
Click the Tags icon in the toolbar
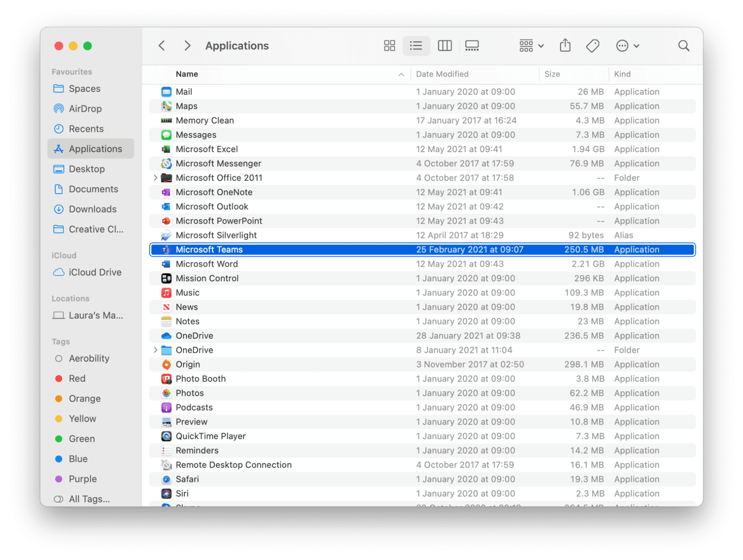tap(592, 45)
